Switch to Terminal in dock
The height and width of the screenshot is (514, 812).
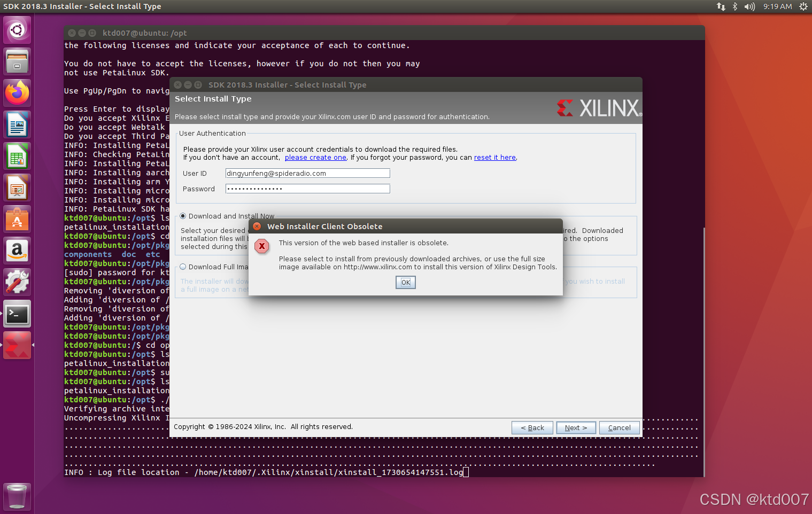point(17,314)
